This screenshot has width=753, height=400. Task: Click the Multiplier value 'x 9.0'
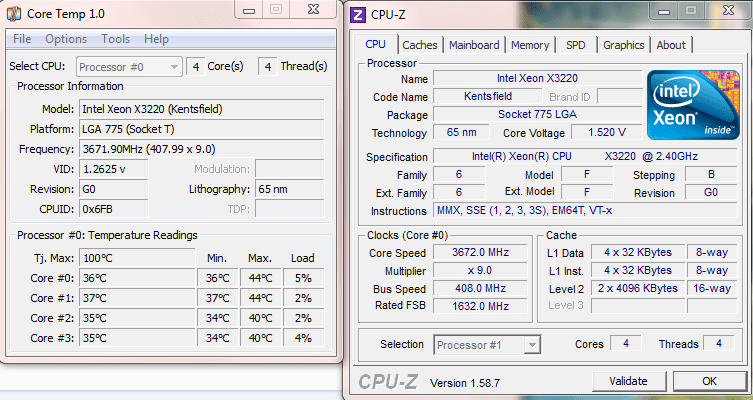pos(480,270)
